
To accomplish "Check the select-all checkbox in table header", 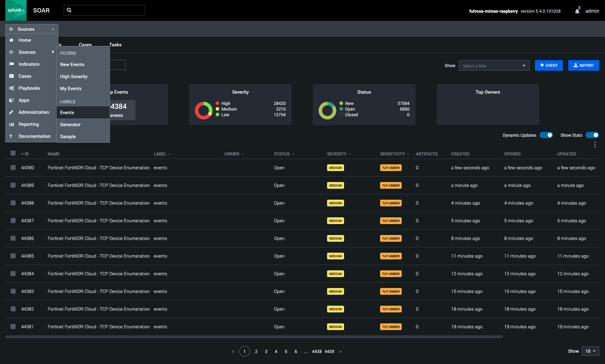I will 13,153.
